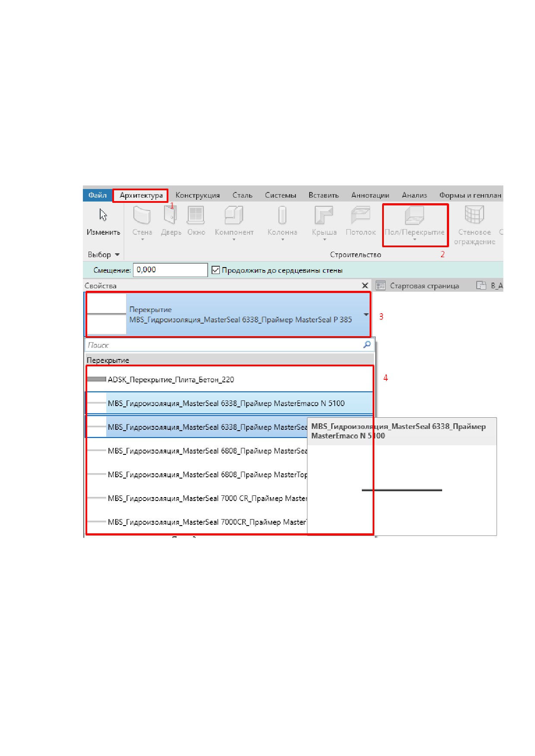The image size is (535, 756).
Task: Select the Крыша roof tool
Action: coord(324,222)
